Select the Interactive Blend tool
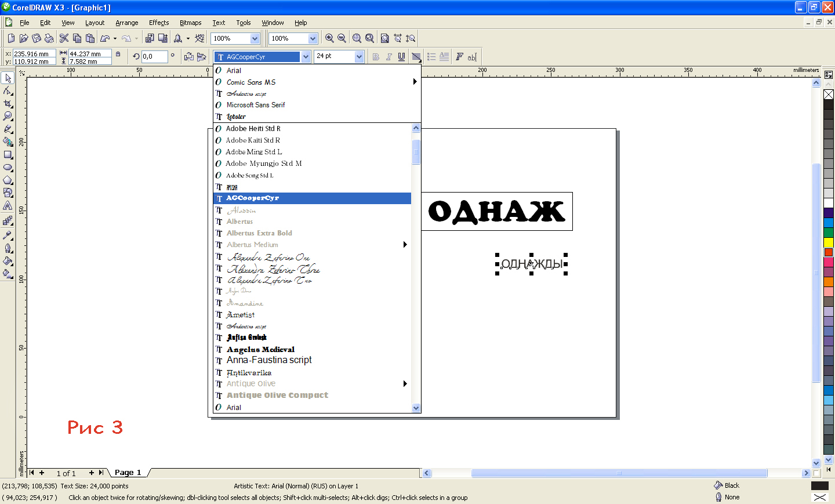Image resolution: width=835 pixels, height=504 pixels. [8, 220]
